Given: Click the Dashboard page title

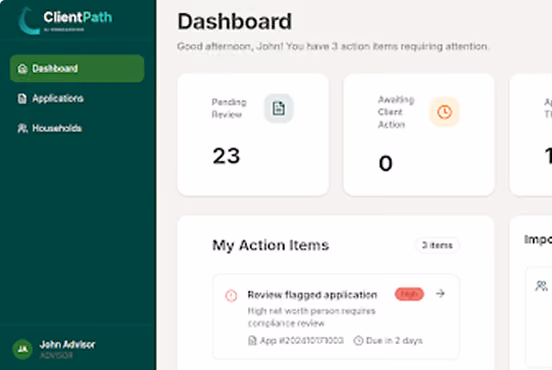Looking at the screenshot, I should click(x=234, y=21).
